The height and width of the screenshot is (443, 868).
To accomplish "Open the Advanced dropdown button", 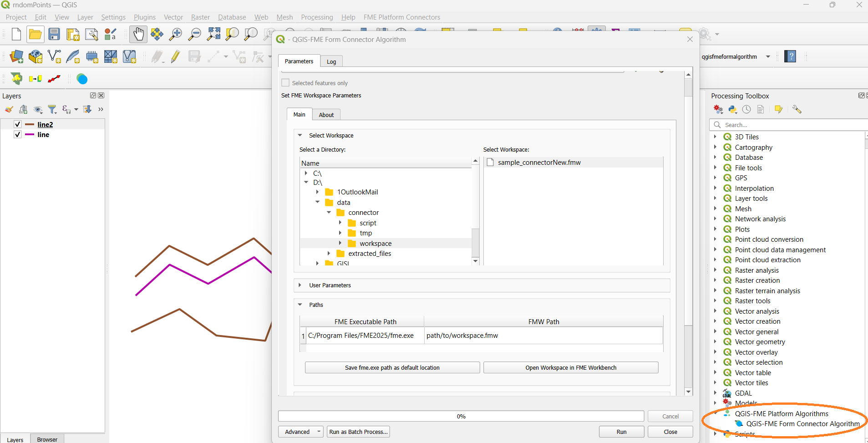I will pos(301,432).
